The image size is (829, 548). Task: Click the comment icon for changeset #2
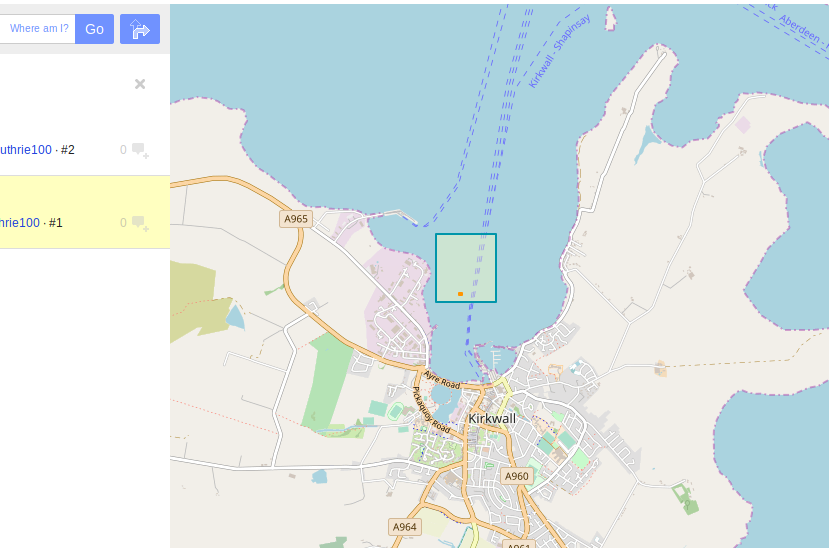tap(140, 150)
